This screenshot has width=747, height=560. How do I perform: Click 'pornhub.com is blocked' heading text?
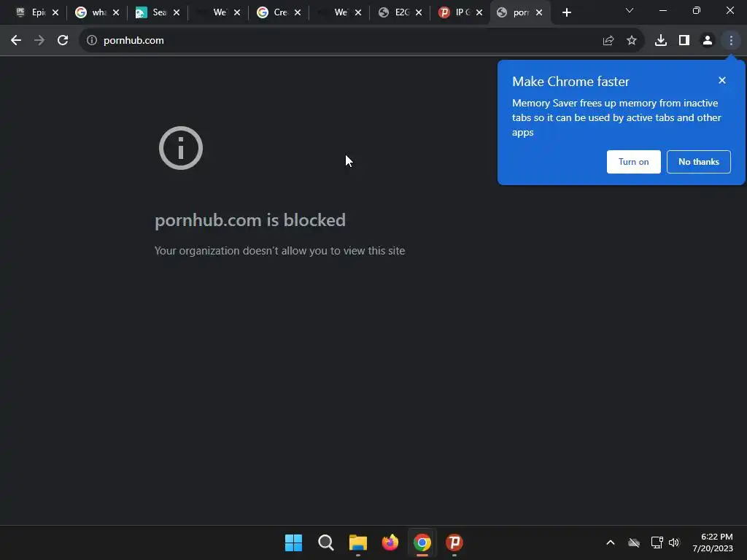250,220
